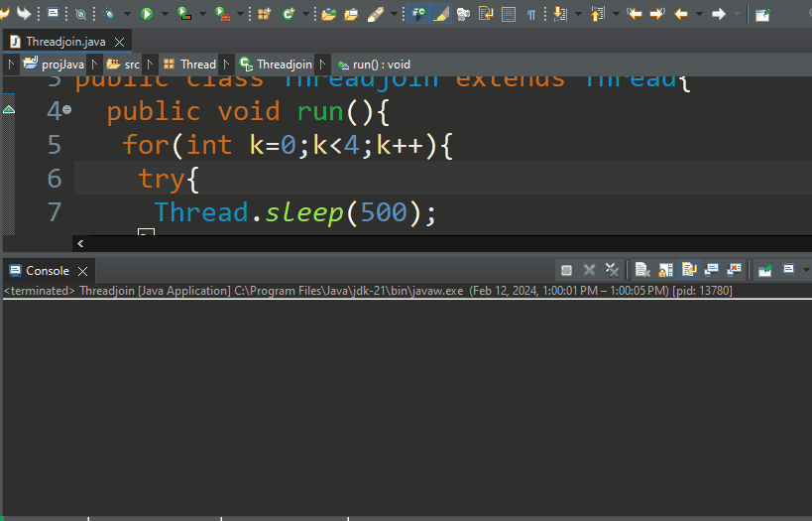Toggle Word Wrap in Console toolbar

tap(689, 270)
